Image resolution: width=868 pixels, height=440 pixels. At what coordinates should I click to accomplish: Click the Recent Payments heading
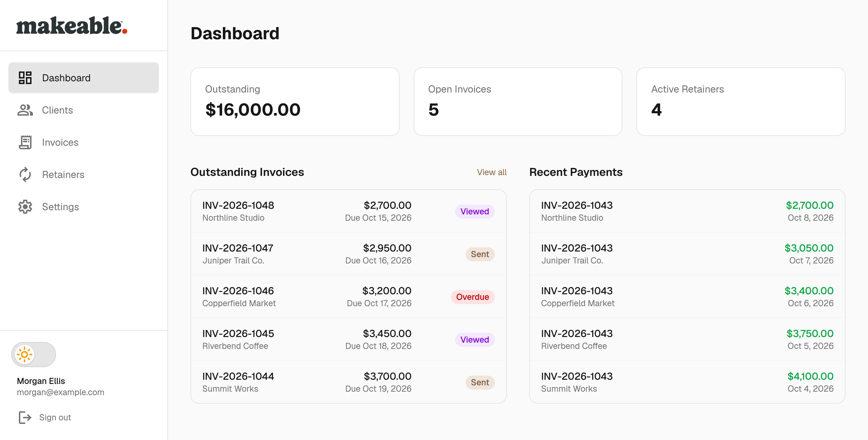(576, 172)
